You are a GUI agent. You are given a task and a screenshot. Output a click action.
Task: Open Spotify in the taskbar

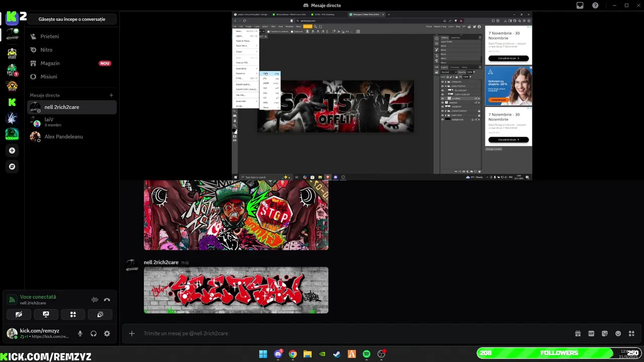click(x=366, y=354)
